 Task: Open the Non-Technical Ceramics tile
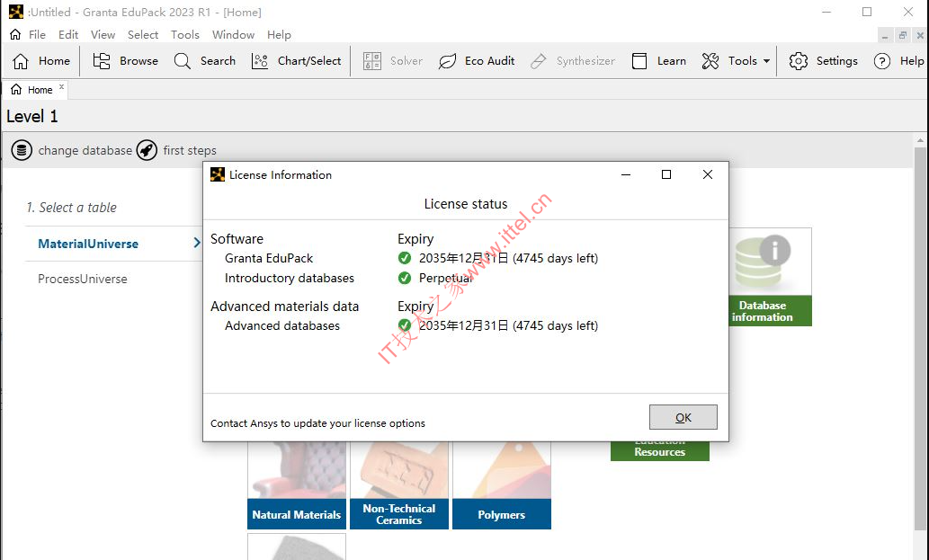399,485
